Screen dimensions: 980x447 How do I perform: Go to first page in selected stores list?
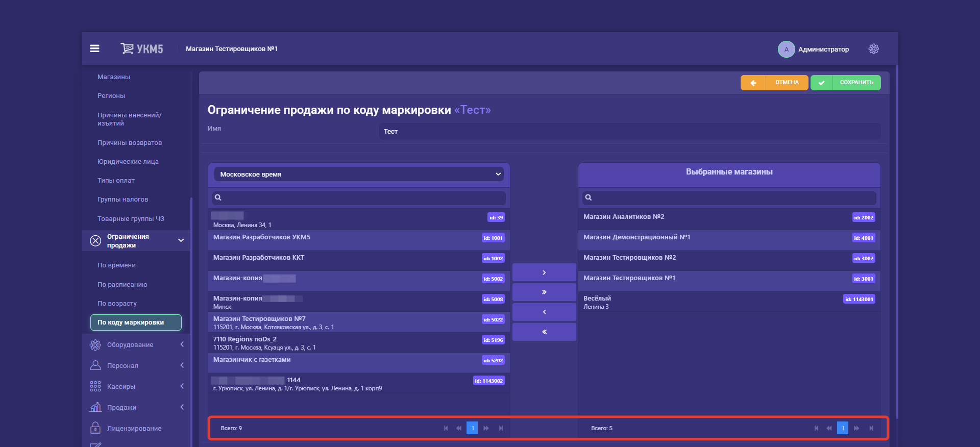pyautogui.click(x=816, y=428)
